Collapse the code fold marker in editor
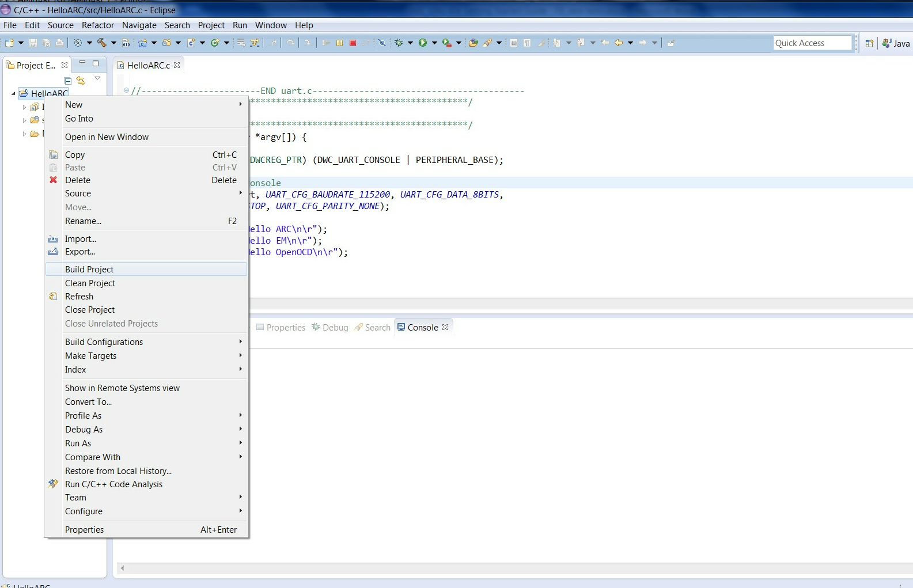 [x=126, y=90]
